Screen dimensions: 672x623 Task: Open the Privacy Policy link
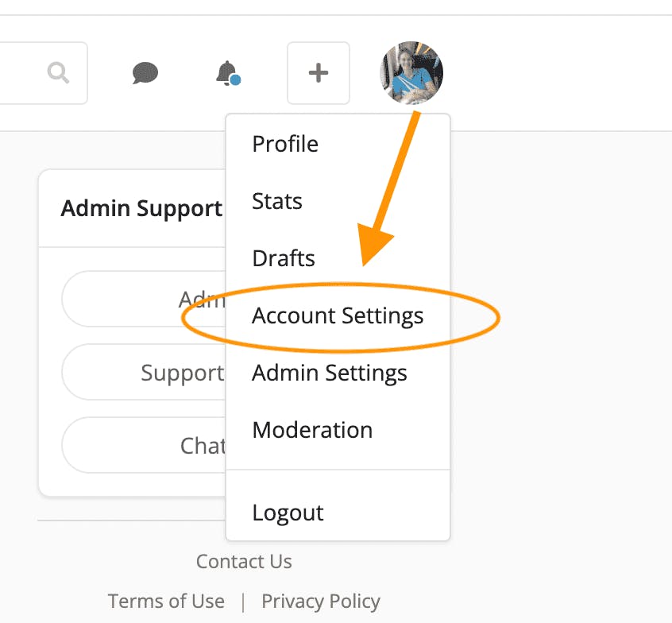[x=321, y=601]
